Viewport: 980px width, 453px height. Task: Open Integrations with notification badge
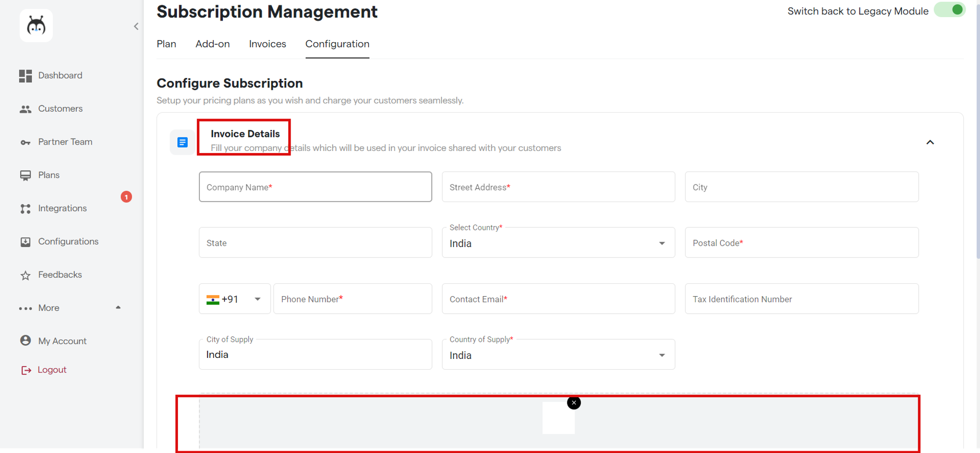click(x=62, y=208)
